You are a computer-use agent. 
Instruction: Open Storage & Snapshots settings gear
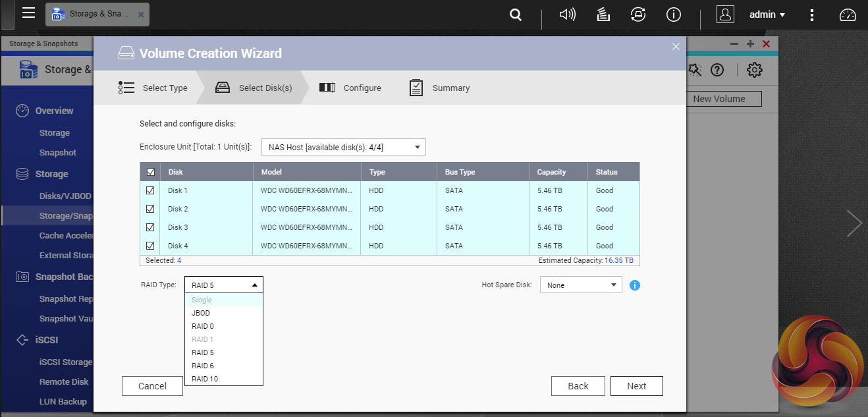pyautogui.click(x=755, y=70)
